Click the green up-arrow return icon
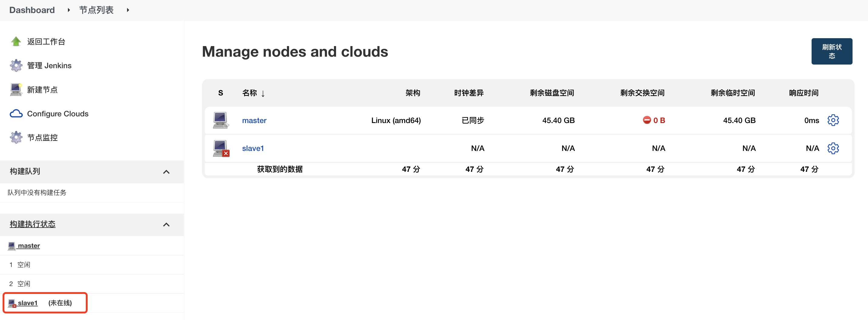Viewport: 868px width, 320px height. click(x=16, y=42)
